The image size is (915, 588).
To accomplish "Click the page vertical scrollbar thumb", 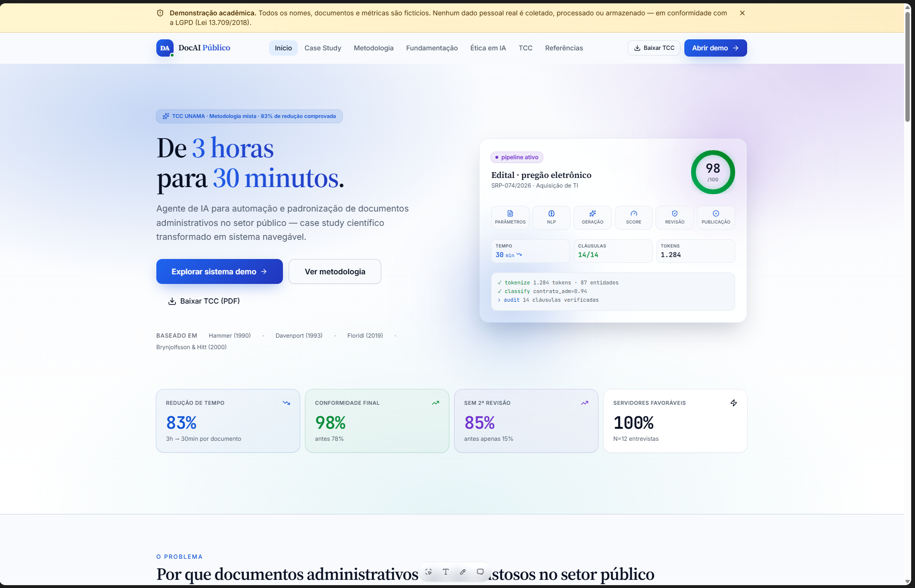I will (907, 67).
